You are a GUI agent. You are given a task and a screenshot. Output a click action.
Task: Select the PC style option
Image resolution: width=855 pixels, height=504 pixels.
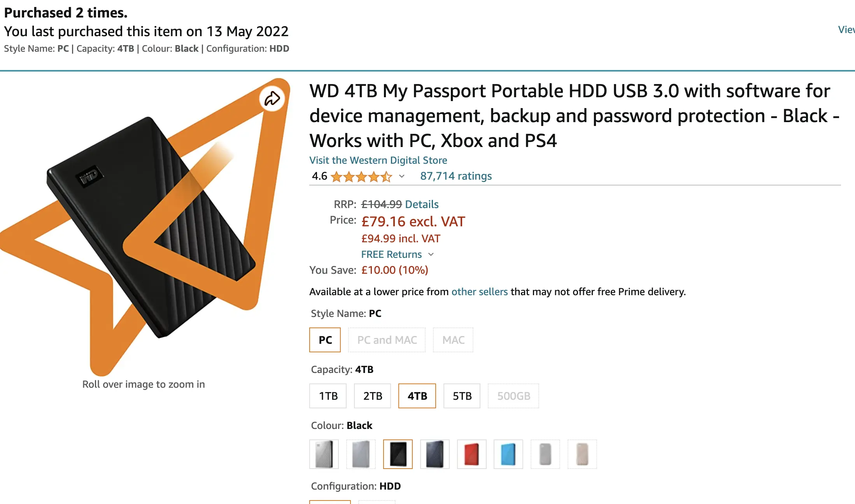pyautogui.click(x=325, y=340)
